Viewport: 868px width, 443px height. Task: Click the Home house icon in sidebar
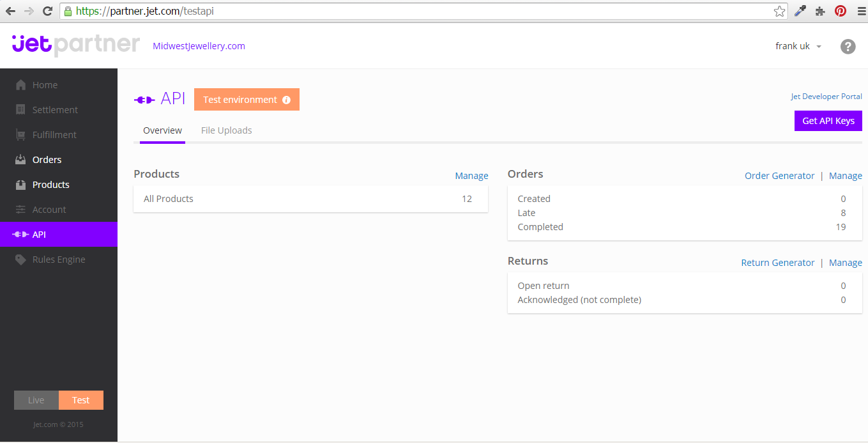click(20, 85)
